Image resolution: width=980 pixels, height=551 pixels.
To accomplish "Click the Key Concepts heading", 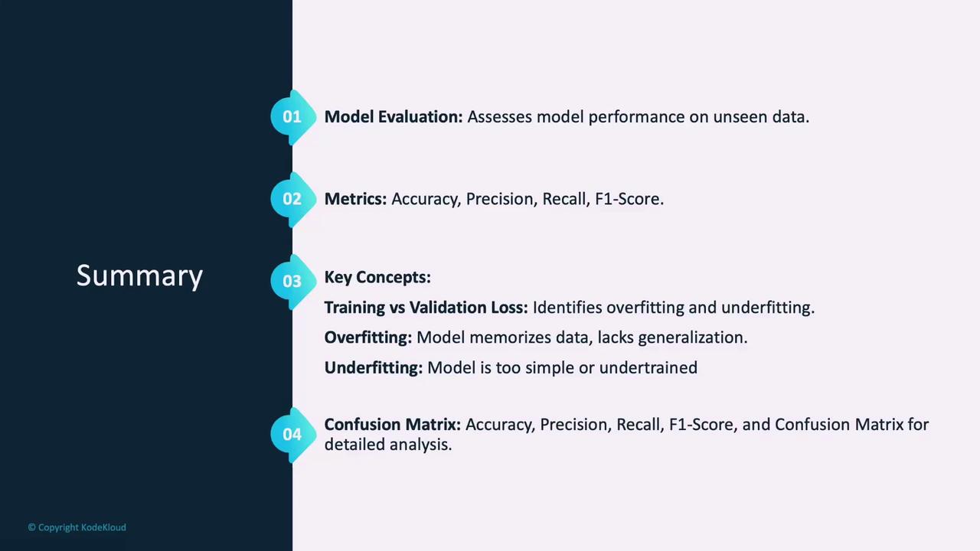I will tap(377, 277).
